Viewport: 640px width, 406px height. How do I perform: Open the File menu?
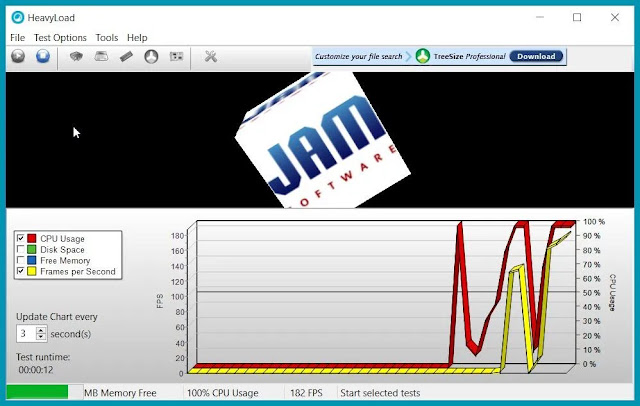pos(18,38)
